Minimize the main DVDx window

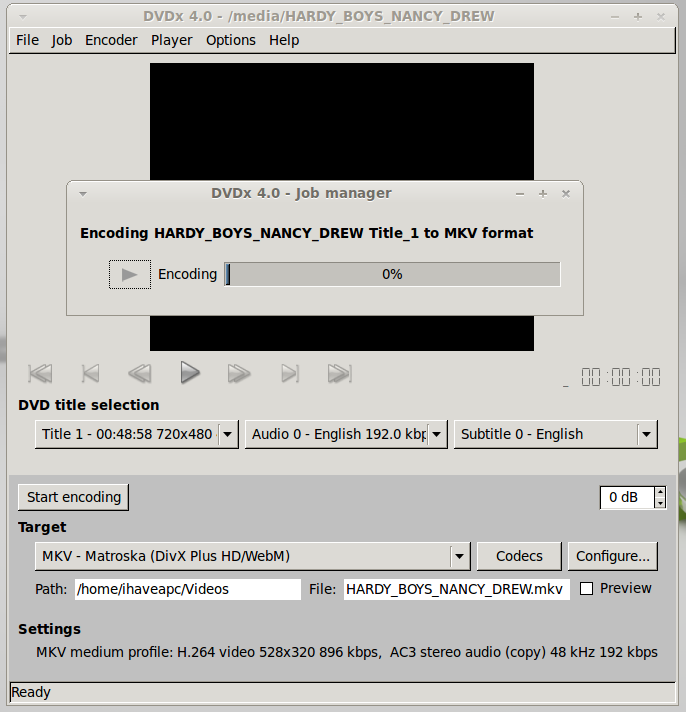[x=615, y=17]
